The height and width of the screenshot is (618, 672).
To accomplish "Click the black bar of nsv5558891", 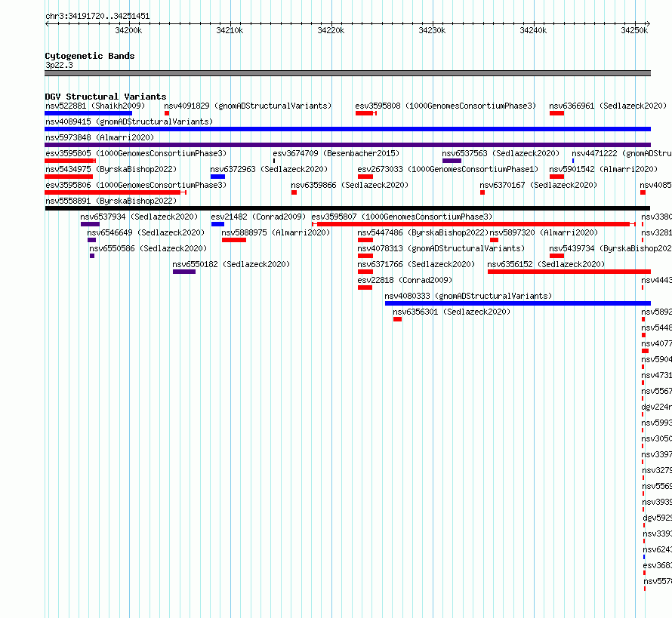I will point(347,208).
